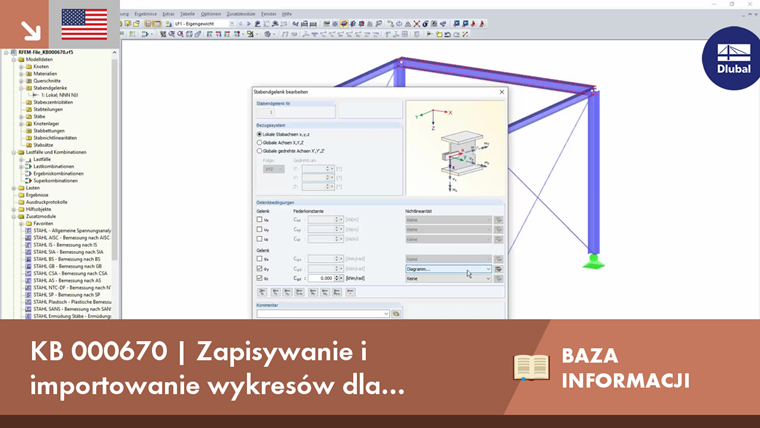Toggle the φy Gelenk checkbox

[260, 269]
